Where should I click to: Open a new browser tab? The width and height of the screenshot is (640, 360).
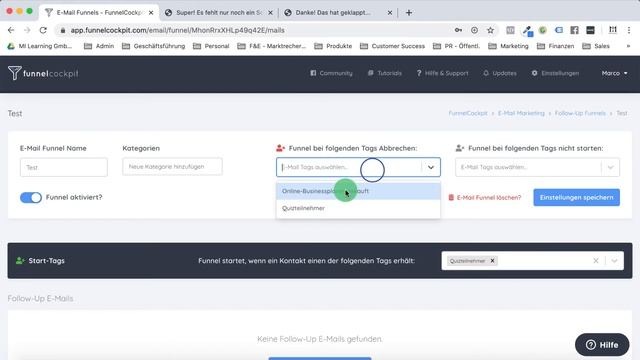[409, 13]
